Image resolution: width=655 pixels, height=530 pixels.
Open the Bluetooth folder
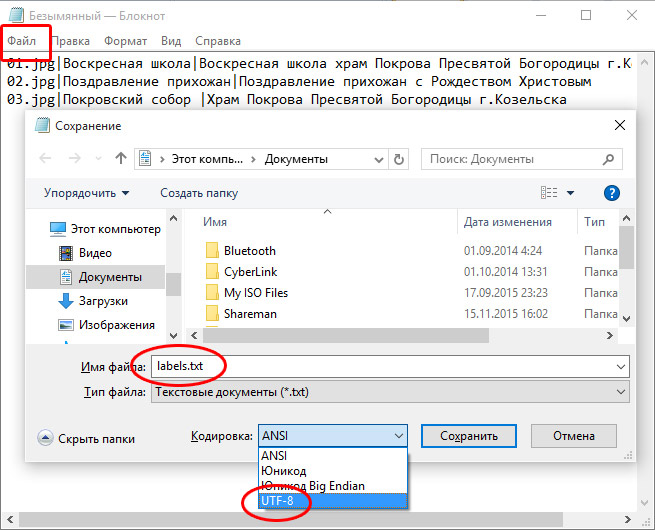point(249,251)
